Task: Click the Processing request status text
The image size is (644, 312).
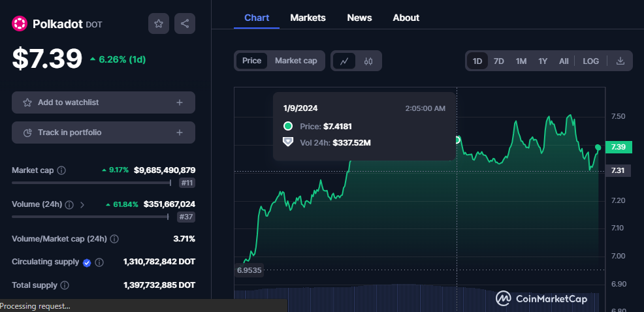Action: (35, 306)
